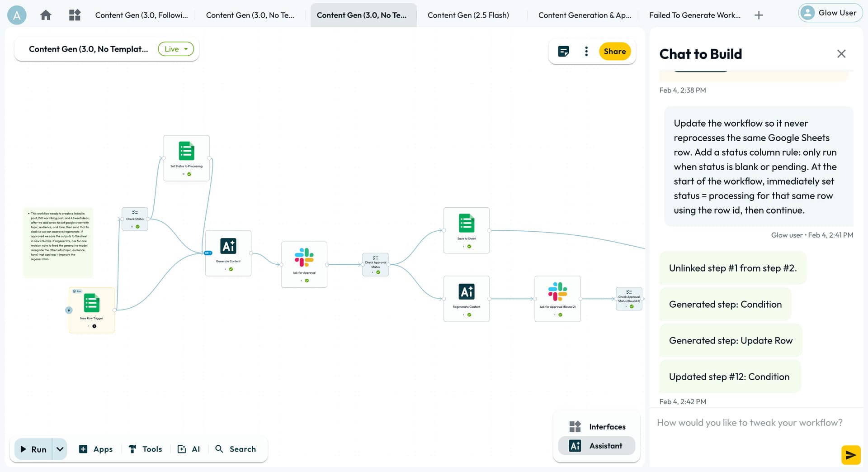Open the notes icon beside Share

(563, 51)
